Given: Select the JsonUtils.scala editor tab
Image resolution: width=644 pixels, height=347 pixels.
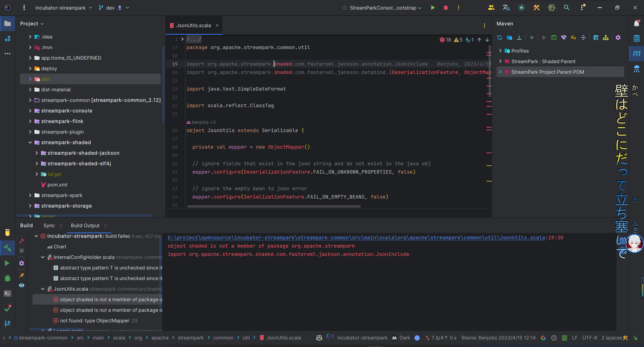Looking at the screenshot, I should pos(193,25).
